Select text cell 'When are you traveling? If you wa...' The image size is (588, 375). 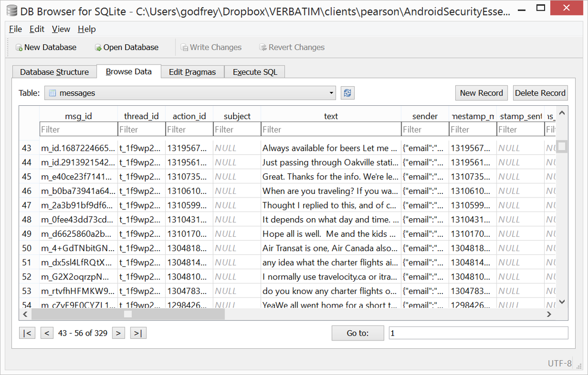(x=331, y=191)
